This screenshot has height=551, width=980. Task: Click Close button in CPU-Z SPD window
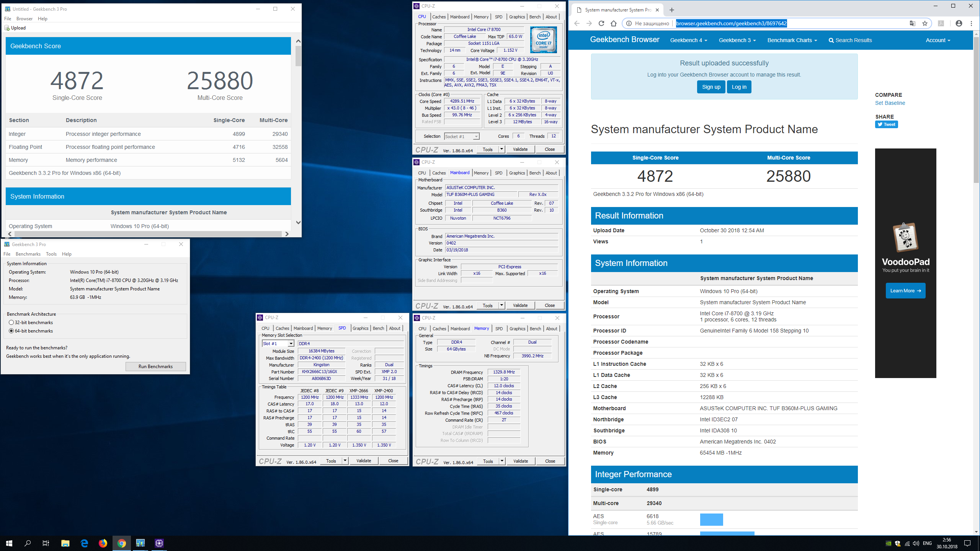click(393, 461)
